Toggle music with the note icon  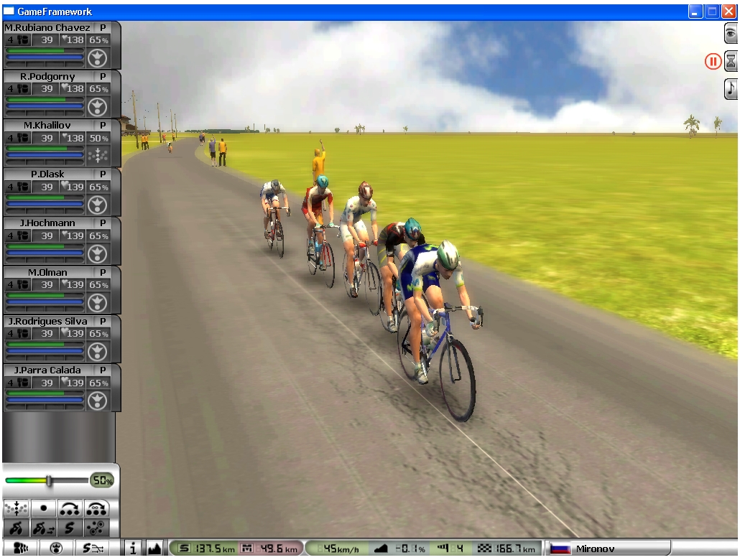[x=731, y=88]
